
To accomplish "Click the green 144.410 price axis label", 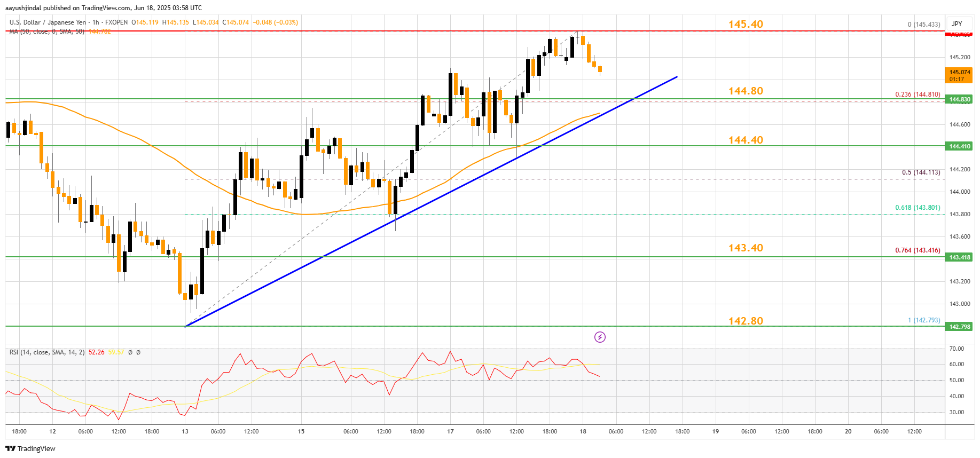I will [959, 146].
